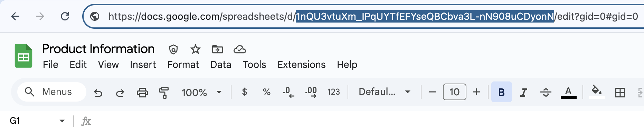Open the text color picker
The width and height of the screenshot is (644, 130).
tap(568, 92)
